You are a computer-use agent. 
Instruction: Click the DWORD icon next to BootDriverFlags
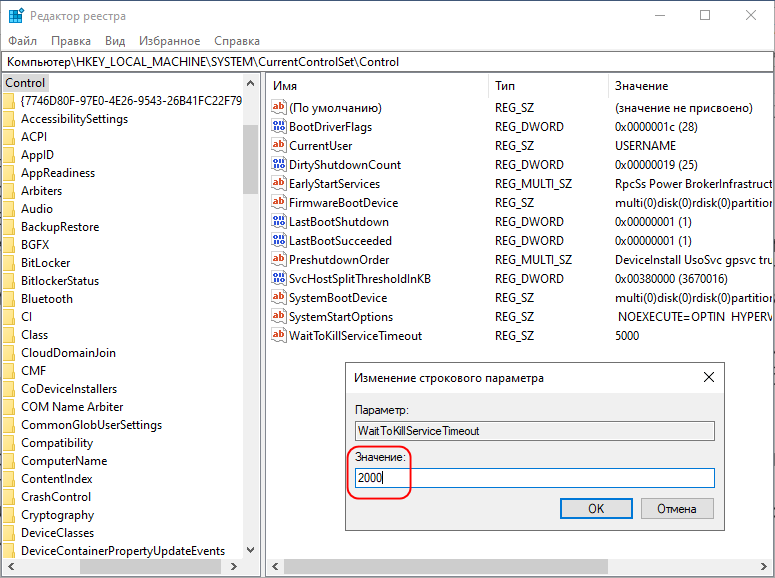pyautogui.click(x=279, y=126)
